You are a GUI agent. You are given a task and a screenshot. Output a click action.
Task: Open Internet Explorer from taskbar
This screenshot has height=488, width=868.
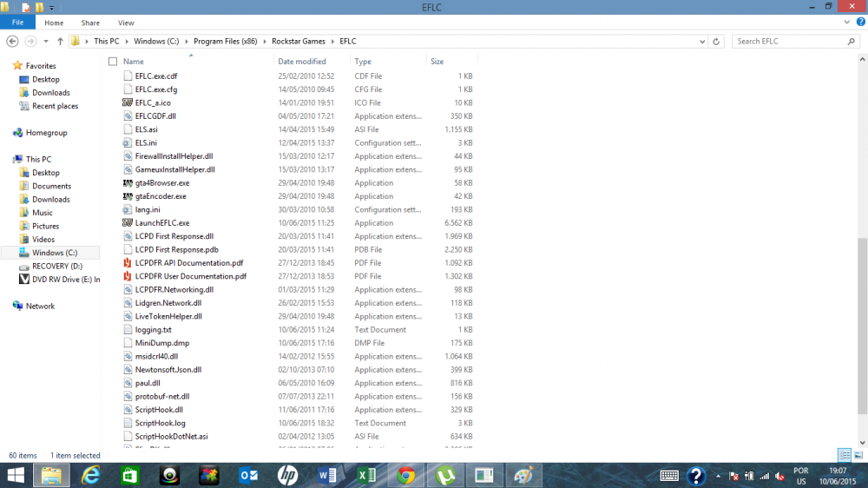[90, 476]
